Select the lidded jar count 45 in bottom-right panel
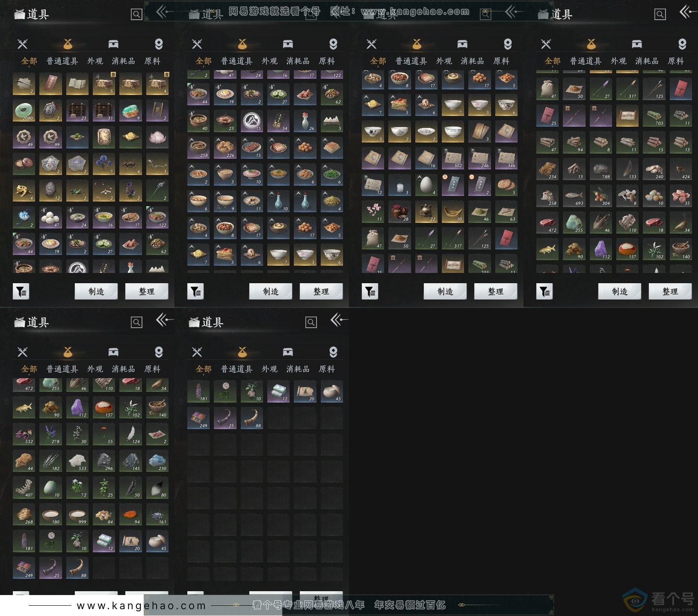Screen dimensions: 698x616 tap(331, 391)
